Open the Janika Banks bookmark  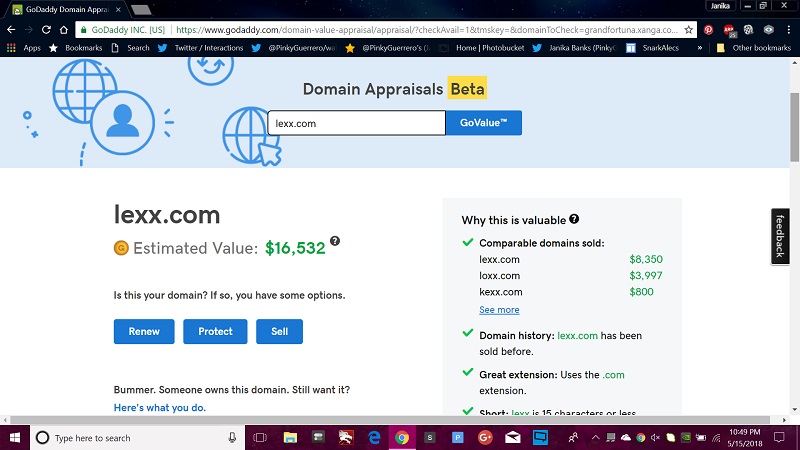574,48
